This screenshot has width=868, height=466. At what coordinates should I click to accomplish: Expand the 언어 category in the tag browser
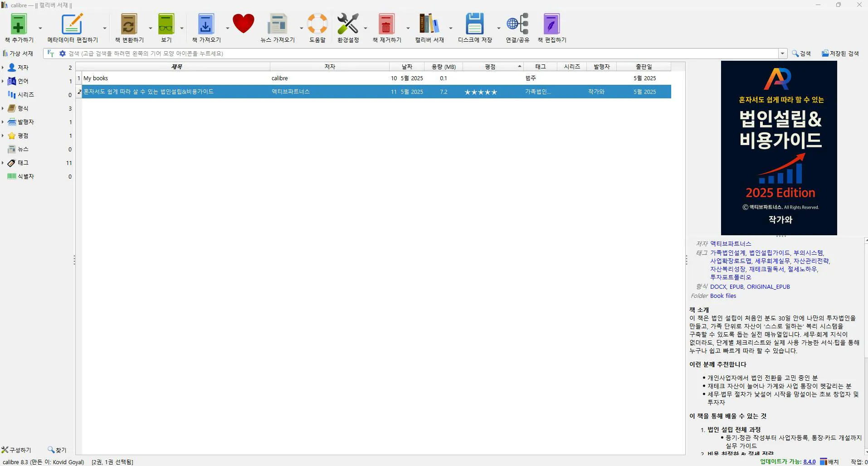tap(3, 81)
